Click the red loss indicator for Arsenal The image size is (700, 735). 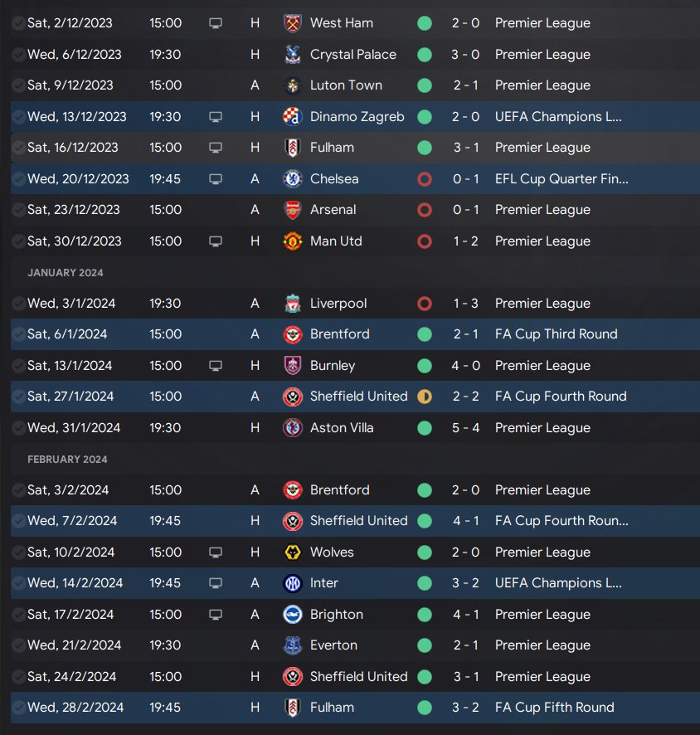pyautogui.click(x=425, y=210)
